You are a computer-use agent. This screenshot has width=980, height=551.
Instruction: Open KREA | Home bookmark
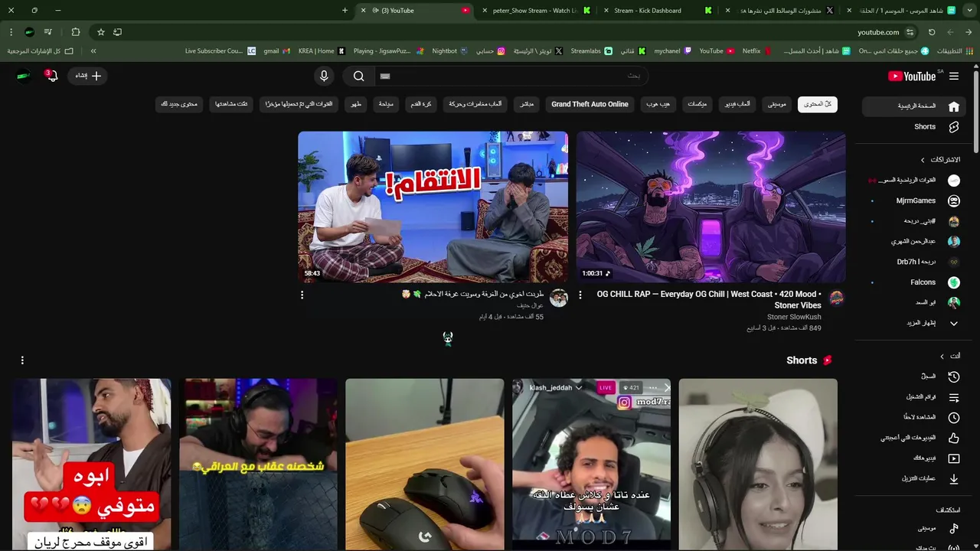click(x=322, y=51)
